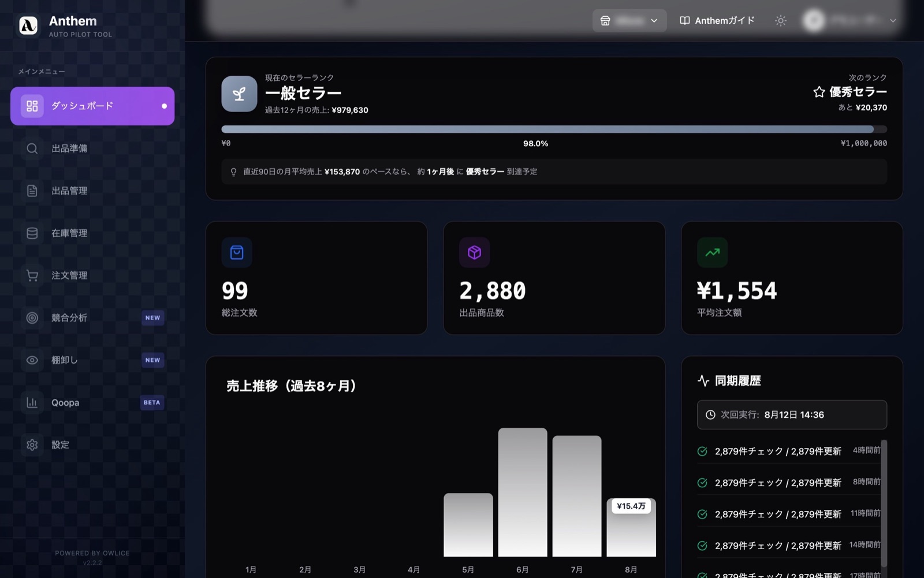Image resolution: width=924 pixels, height=578 pixels.
Task: Click the ¥15.4万 label on 8月 bar
Action: pyautogui.click(x=631, y=506)
